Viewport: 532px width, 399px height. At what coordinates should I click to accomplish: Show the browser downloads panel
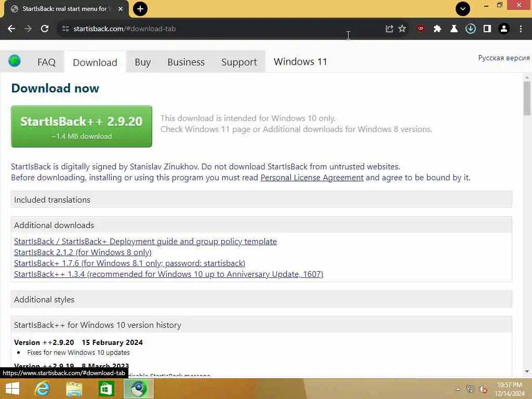pyautogui.click(x=471, y=29)
